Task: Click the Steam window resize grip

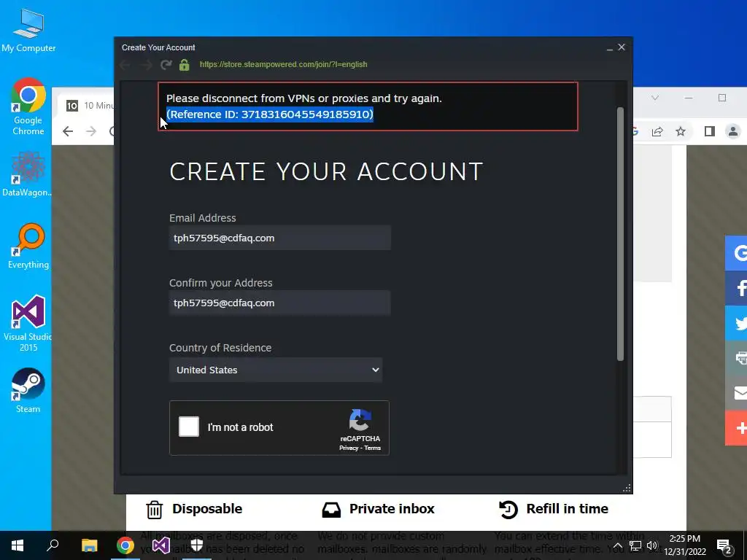Action: [x=627, y=488]
